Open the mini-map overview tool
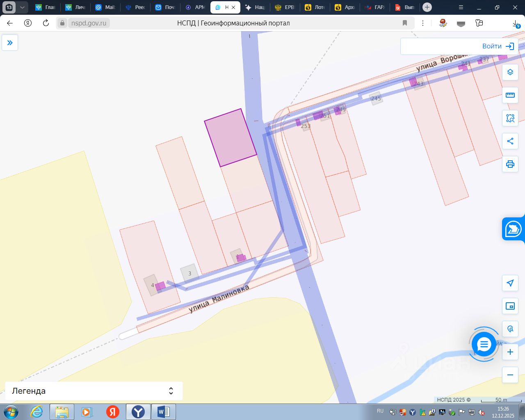The image size is (525, 420). (x=510, y=306)
